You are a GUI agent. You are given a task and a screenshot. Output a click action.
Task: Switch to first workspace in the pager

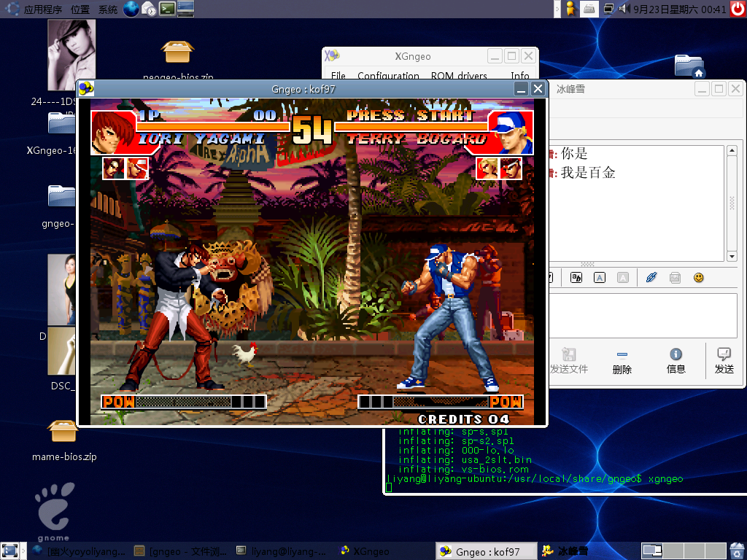[651, 551]
